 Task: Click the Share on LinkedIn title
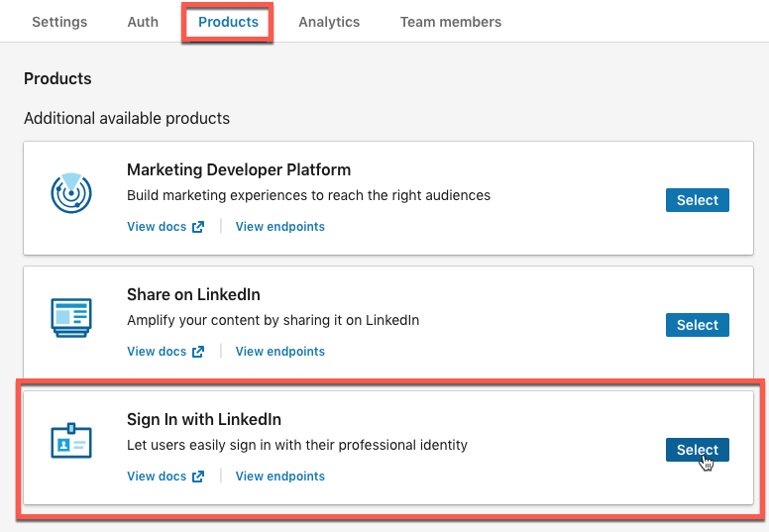coord(193,294)
